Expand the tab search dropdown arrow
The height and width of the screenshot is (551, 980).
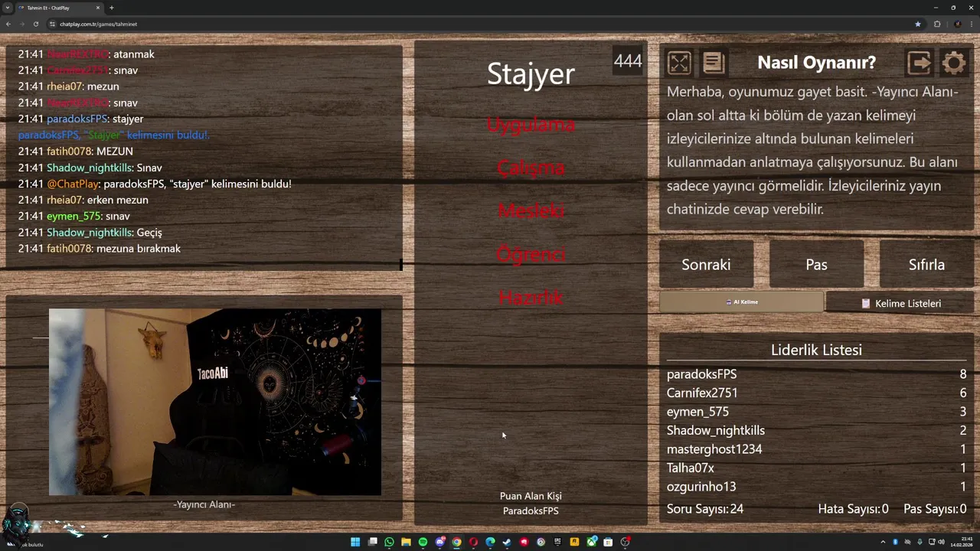pyautogui.click(x=7, y=8)
